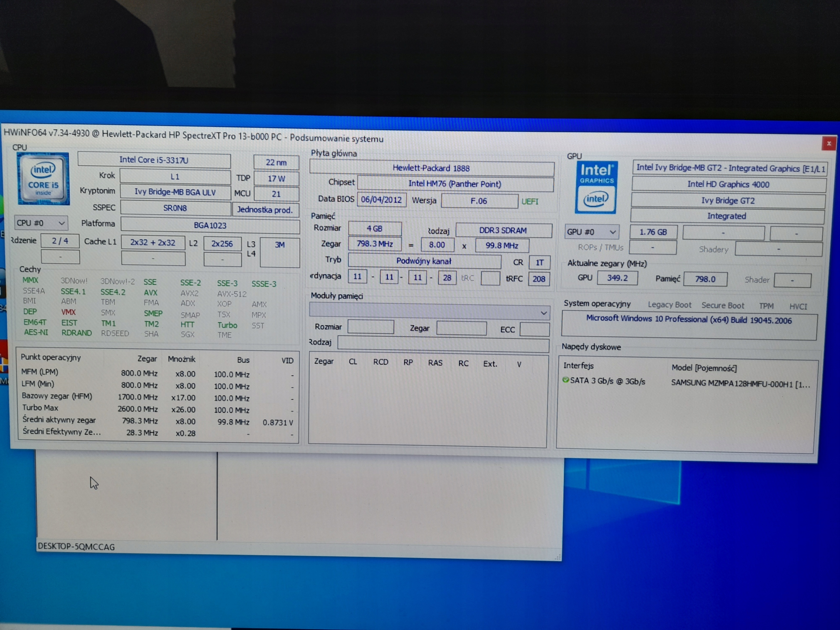
Task: Click the Turbo feature flag
Action: pos(227,325)
